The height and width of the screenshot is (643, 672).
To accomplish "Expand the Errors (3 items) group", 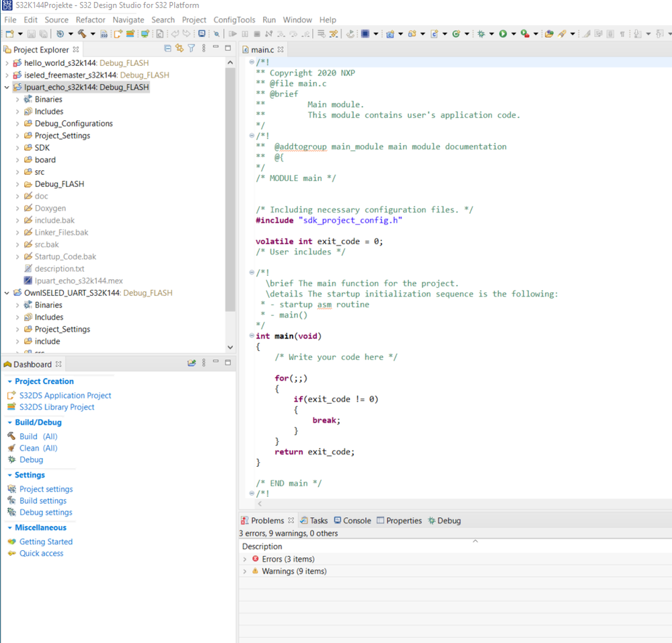I will point(245,559).
